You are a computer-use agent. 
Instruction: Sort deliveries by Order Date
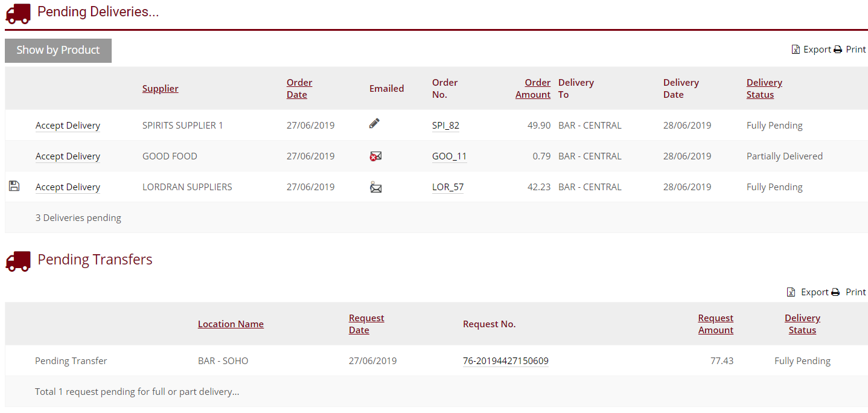pyautogui.click(x=299, y=88)
